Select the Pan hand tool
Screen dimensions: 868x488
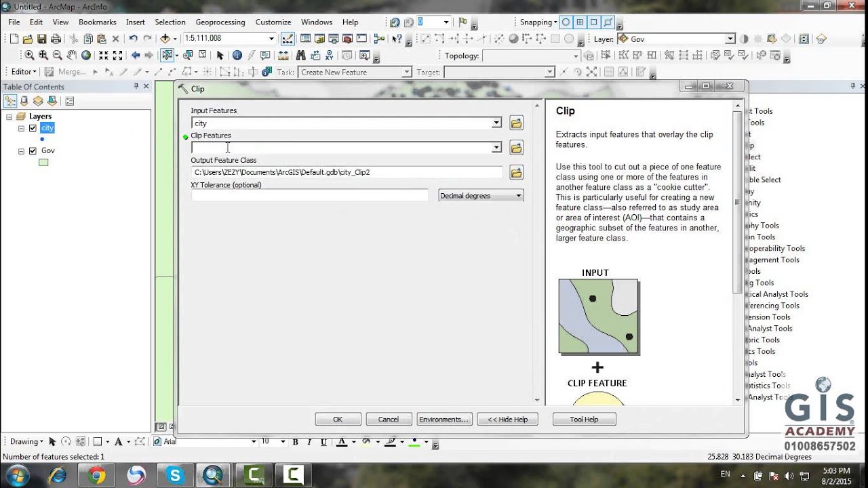[71, 55]
